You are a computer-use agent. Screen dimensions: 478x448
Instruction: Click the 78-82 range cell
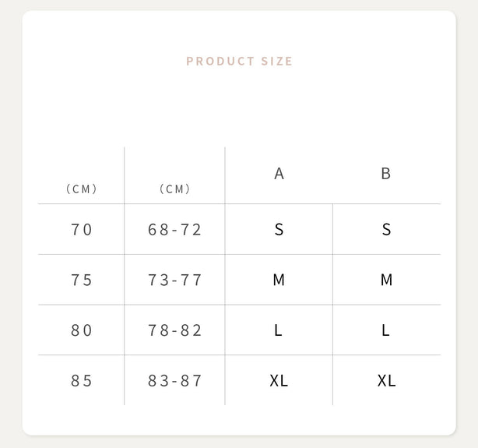click(175, 330)
